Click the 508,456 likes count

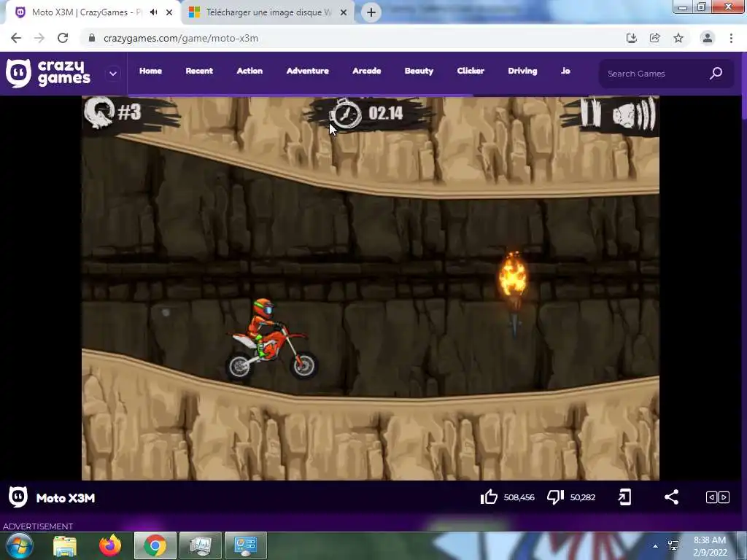click(x=519, y=497)
